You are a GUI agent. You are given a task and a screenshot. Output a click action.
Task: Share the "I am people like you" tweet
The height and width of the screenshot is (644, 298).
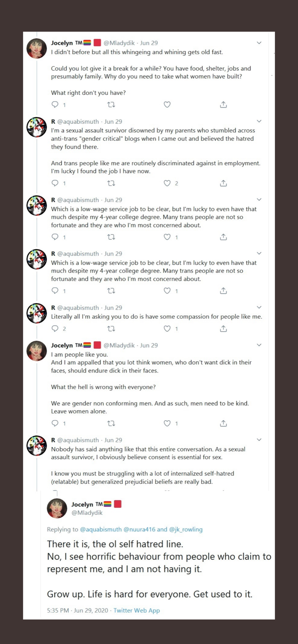point(223,423)
